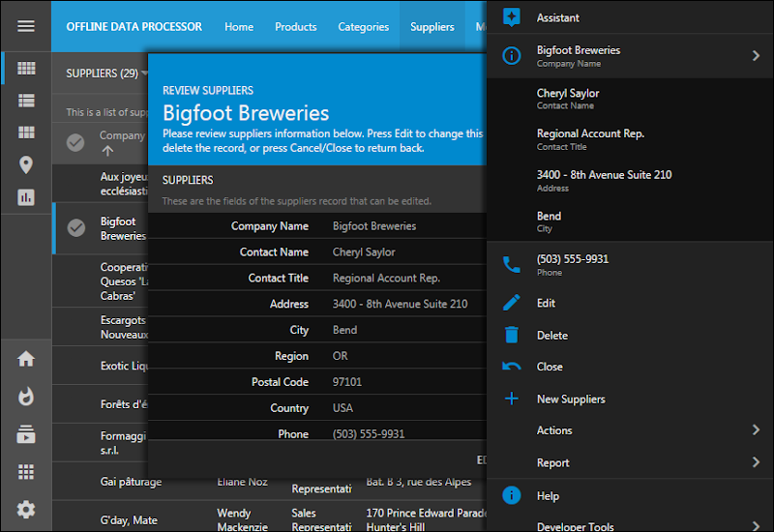Expand the Developer Tools chevron
Viewport: 774px width, 532px height.
coord(756,526)
